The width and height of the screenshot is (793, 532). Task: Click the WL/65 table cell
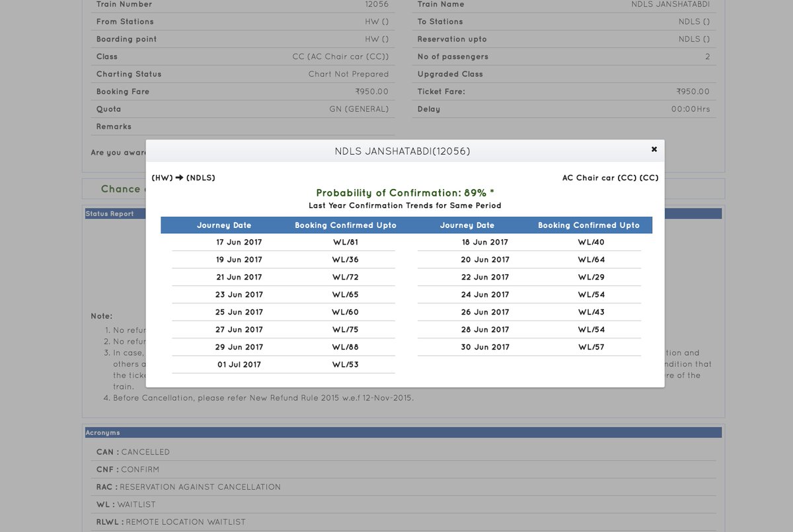pos(346,295)
